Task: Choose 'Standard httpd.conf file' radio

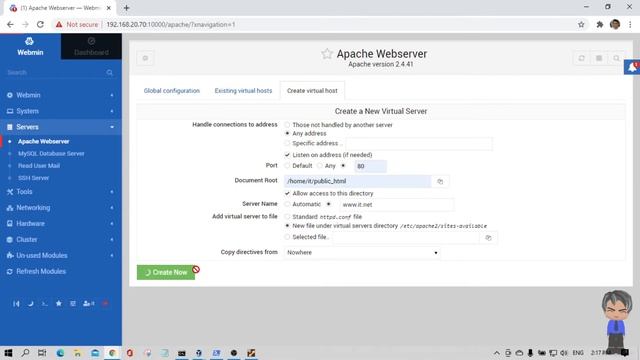Action: pyautogui.click(x=287, y=217)
